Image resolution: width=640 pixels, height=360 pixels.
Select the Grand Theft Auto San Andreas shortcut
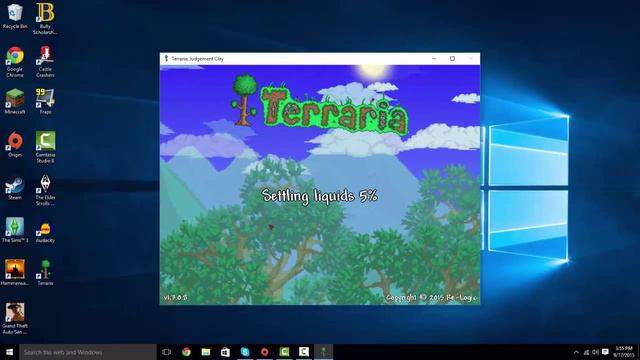(x=15, y=318)
